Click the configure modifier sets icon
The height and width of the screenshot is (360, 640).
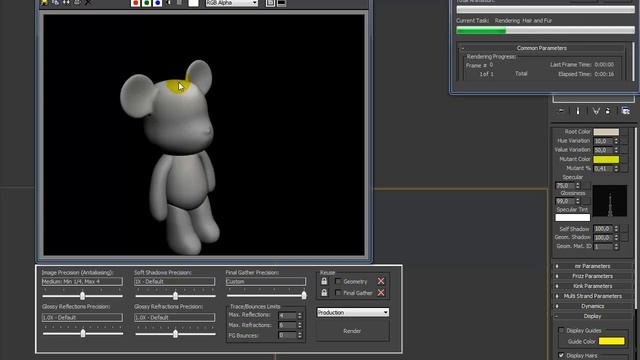coord(625,111)
